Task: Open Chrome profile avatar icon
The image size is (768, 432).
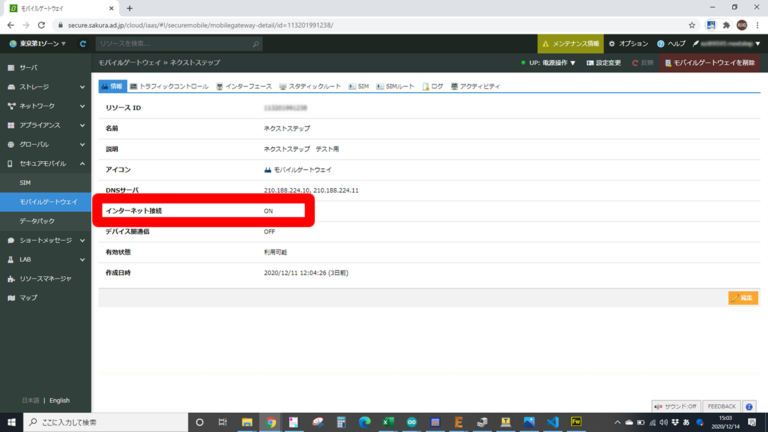Action: tap(742, 25)
